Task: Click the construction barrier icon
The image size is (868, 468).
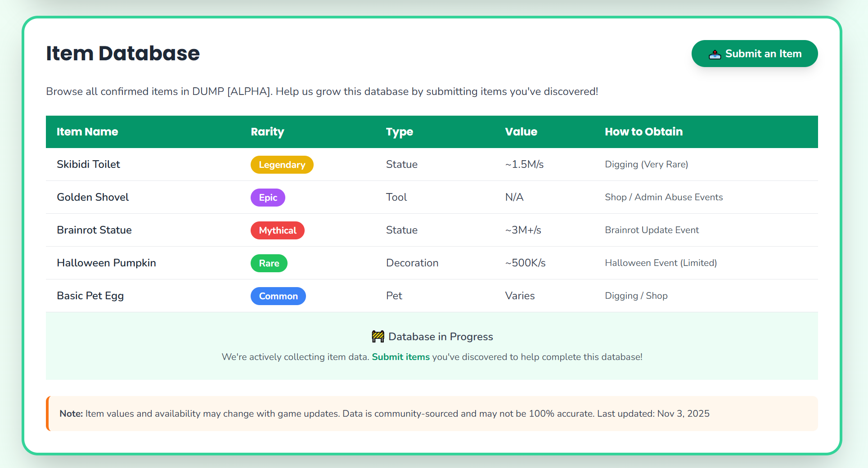Action: click(x=378, y=337)
